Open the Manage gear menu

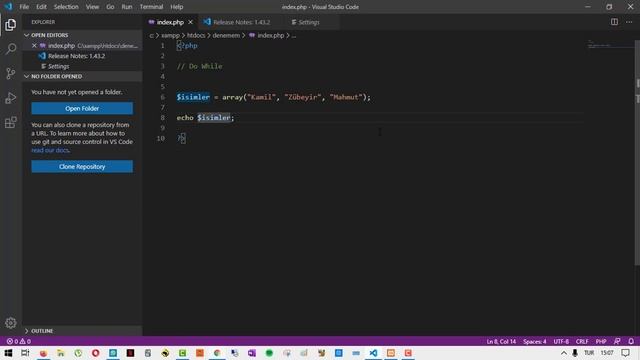point(11,323)
